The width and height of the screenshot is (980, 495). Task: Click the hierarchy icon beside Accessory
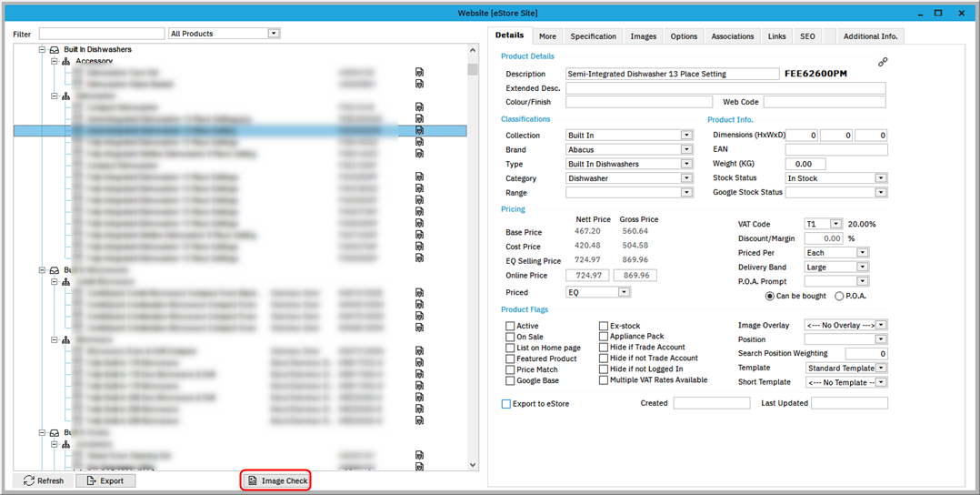pyautogui.click(x=67, y=61)
